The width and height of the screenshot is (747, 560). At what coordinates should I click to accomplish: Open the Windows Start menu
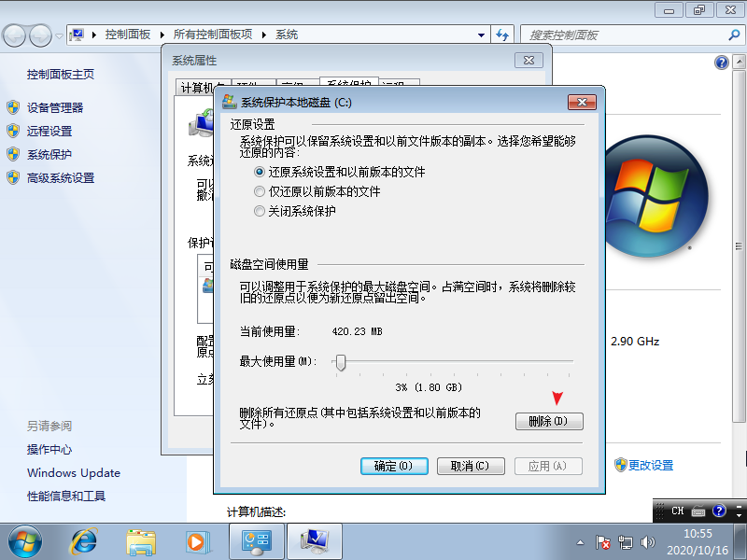coord(25,540)
